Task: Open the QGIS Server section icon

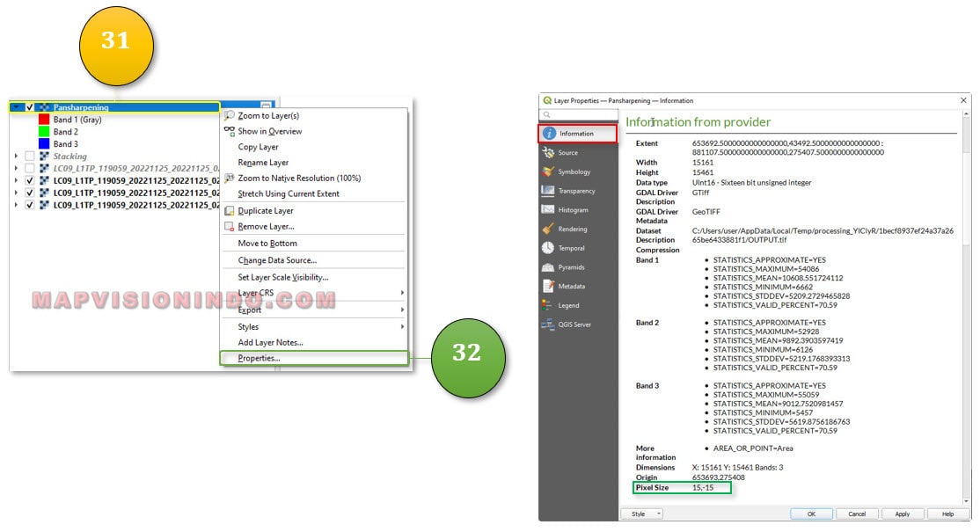Action: (x=549, y=324)
